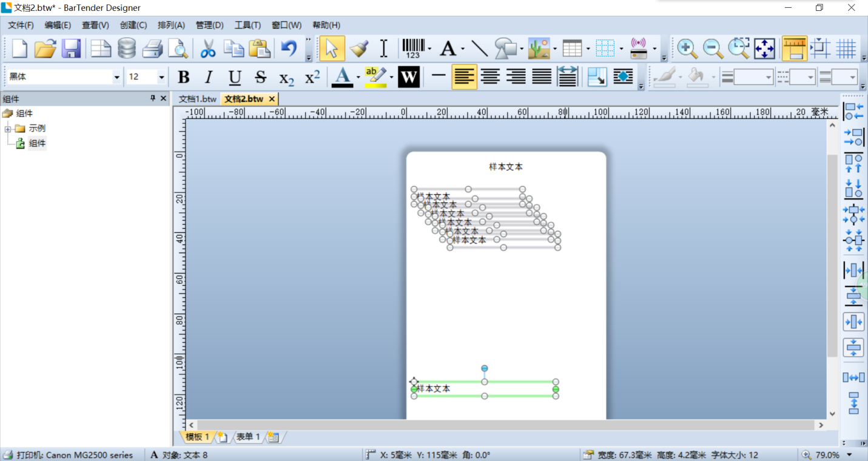
Task: Open the 创建(C) menu
Action: 133,25
